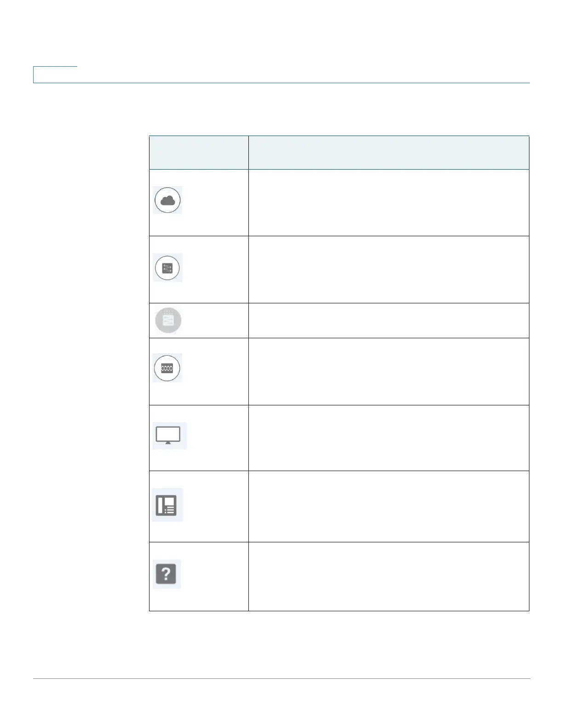Select the blank cell beside the IP phone icon
Image resolution: width=563 pixels, height=728 pixels.
coord(389,506)
